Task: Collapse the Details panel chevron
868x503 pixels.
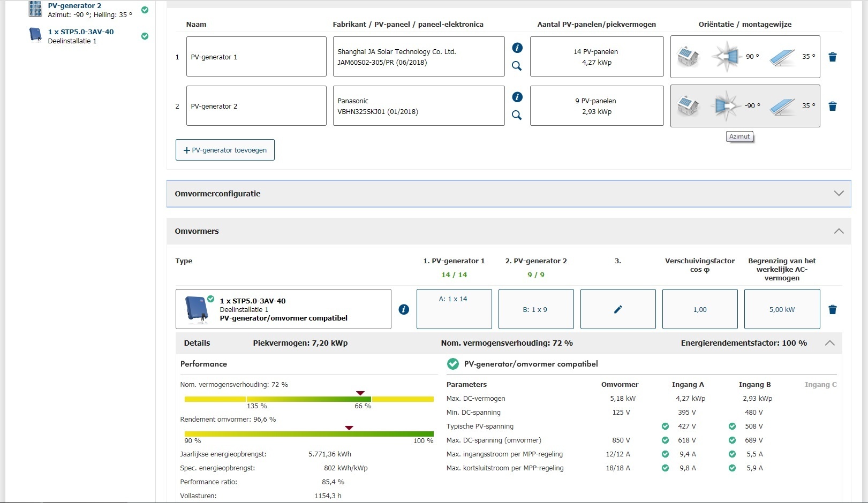Action: click(x=829, y=343)
